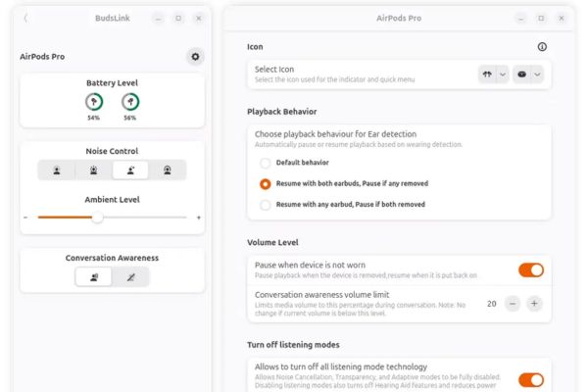Select Resume with both earbuds option

click(266, 184)
